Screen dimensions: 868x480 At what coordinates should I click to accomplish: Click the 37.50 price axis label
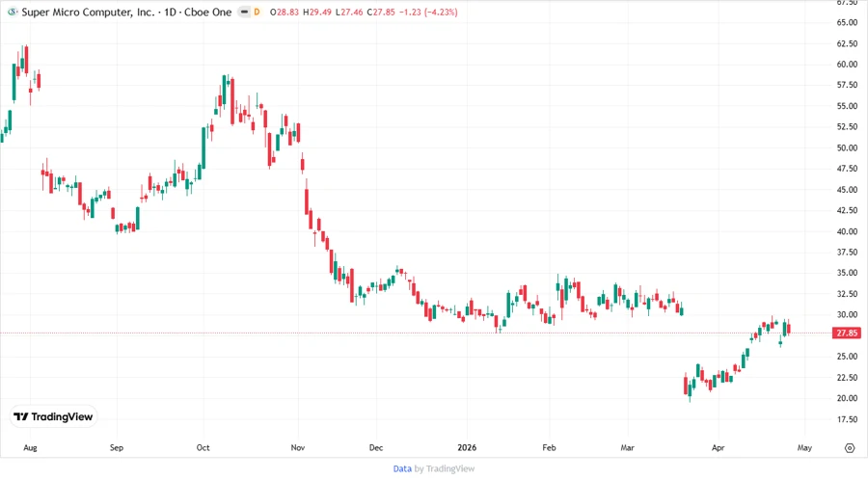point(847,253)
